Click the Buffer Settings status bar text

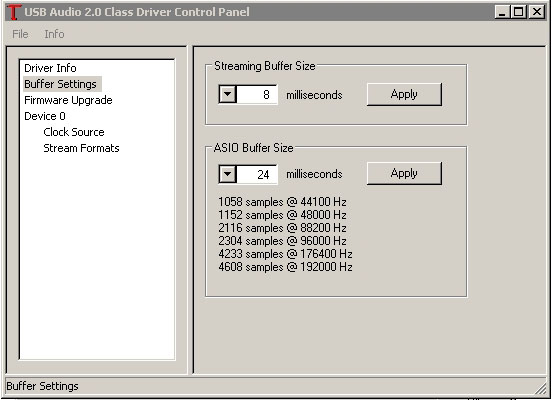(x=43, y=386)
